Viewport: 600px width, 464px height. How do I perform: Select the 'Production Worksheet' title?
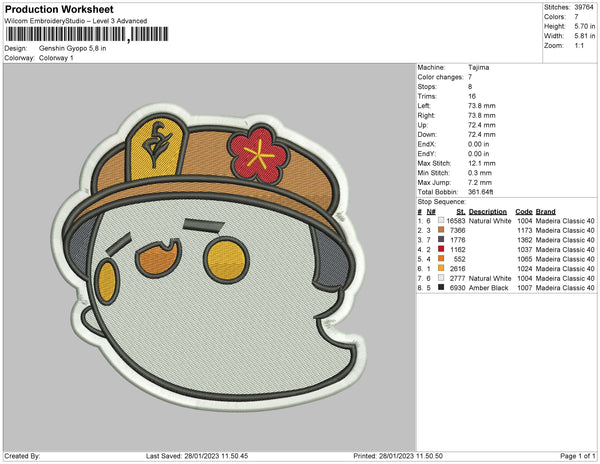(59, 9)
